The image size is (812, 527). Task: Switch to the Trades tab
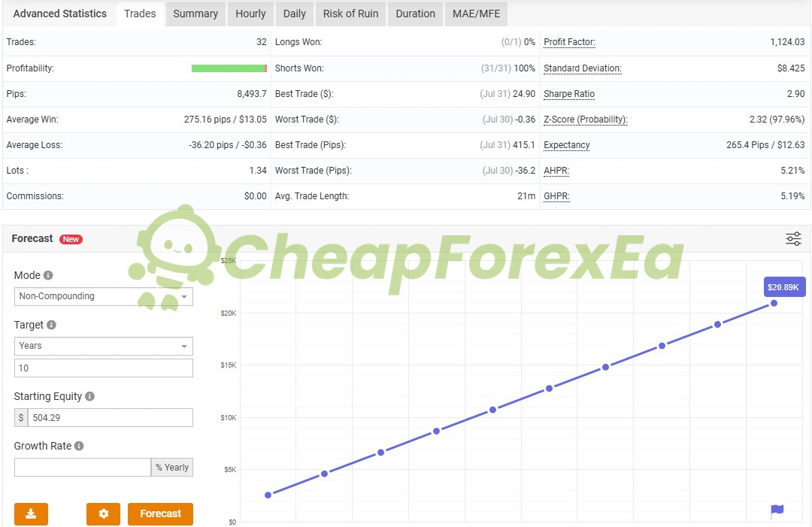(140, 14)
